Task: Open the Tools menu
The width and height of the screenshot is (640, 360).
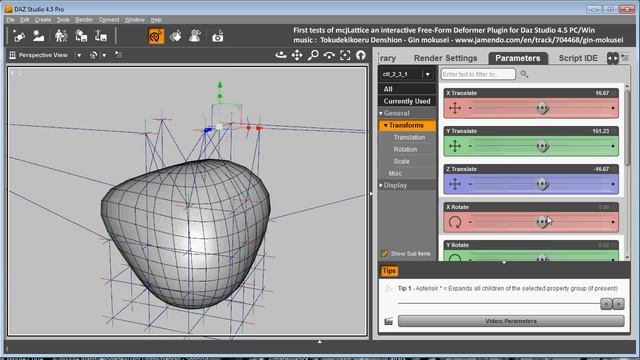Action: [x=63, y=20]
